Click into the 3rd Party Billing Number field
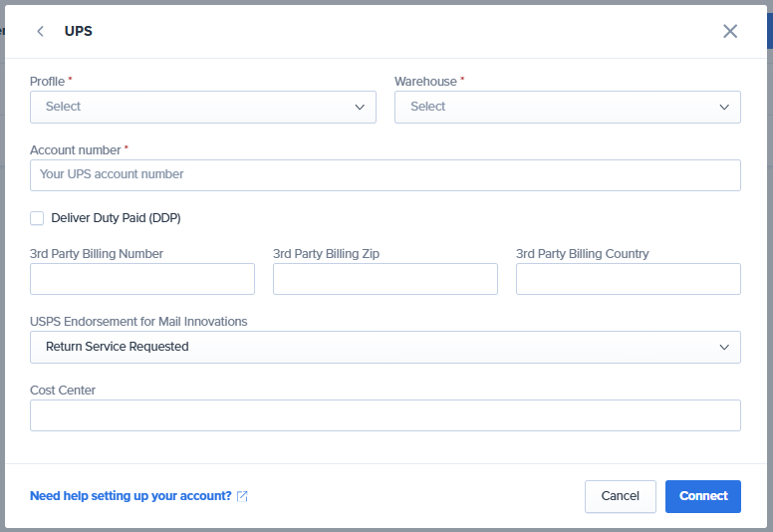The image size is (773, 532). [x=142, y=279]
